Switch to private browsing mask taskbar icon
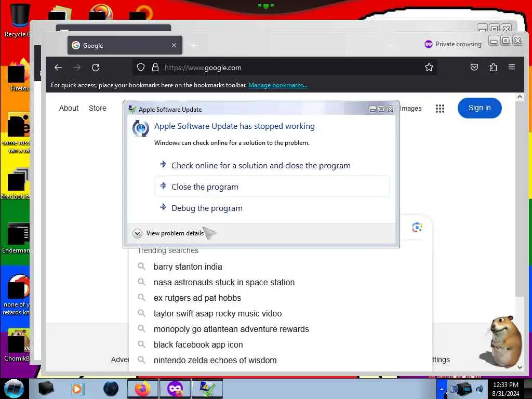Screen dimensions: 532x399 175,389
